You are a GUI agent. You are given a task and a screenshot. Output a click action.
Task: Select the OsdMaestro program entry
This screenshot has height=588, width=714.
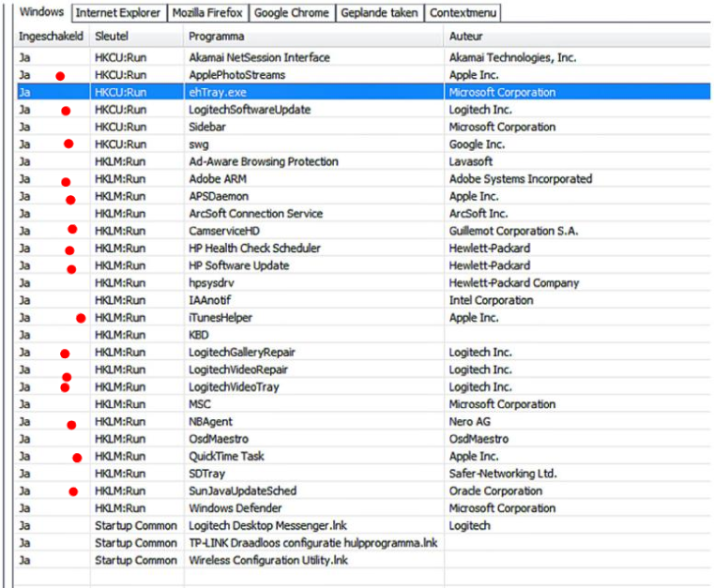pyautogui.click(x=364, y=439)
